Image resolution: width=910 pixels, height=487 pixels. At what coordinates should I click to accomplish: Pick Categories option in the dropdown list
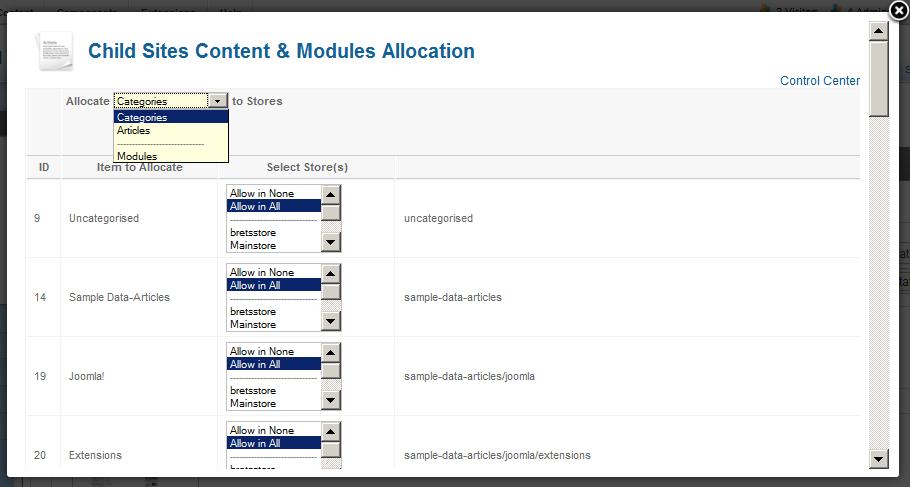click(142, 117)
